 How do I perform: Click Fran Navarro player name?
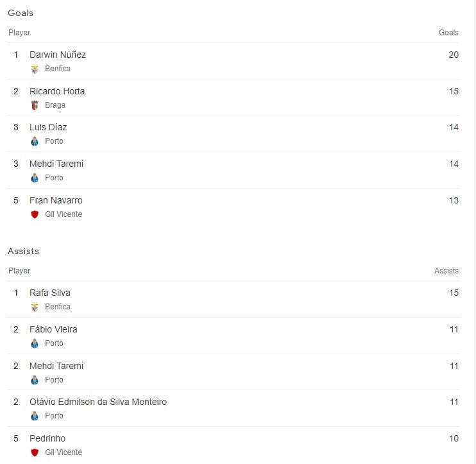tap(56, 200)
